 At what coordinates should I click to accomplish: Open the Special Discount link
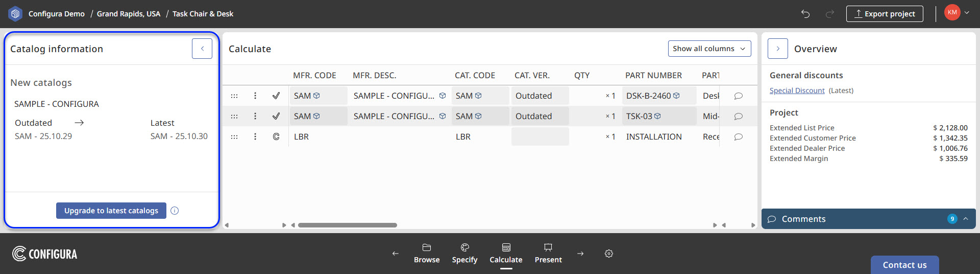tap(797, 90)
